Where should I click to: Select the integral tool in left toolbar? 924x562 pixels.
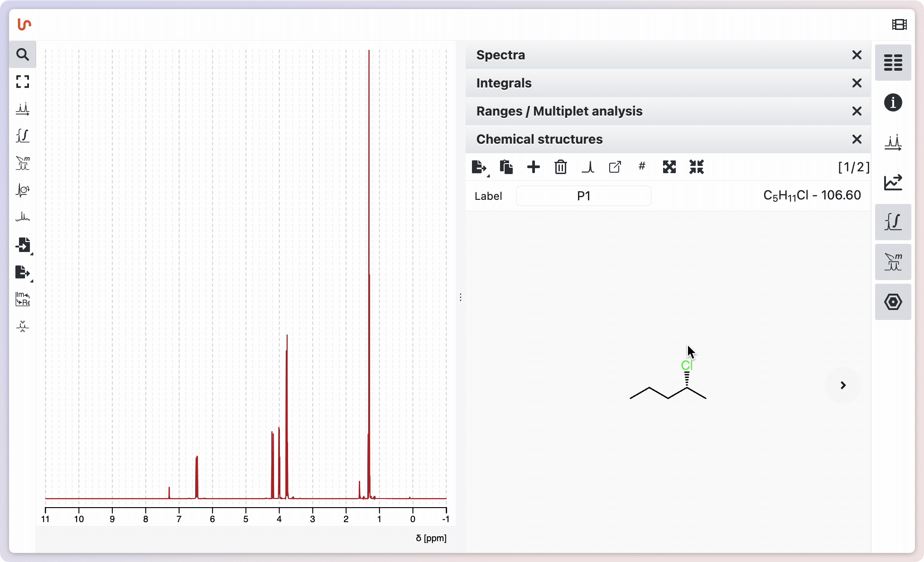[x=22, y=136]
